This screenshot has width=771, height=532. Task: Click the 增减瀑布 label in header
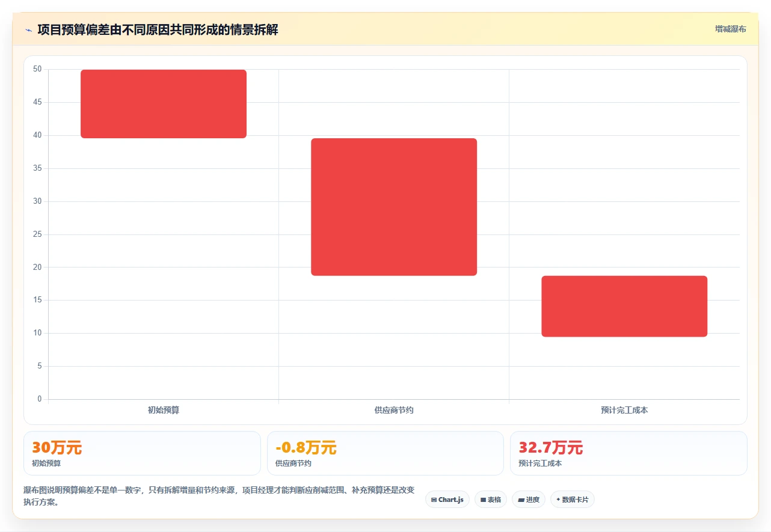(730, 29)
